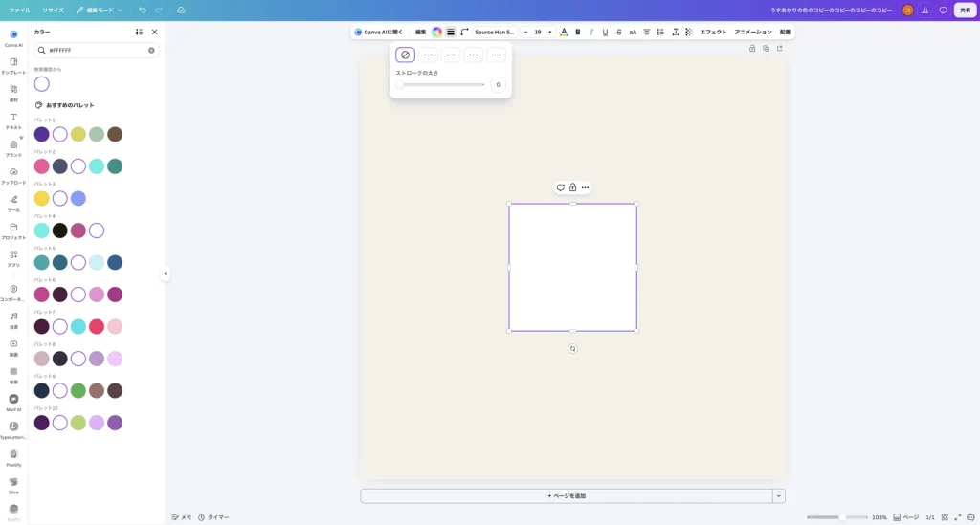Viewport: 980px width, 525px height.
Task: Toggle uppercase (aA) formatting
Action: 633,32
